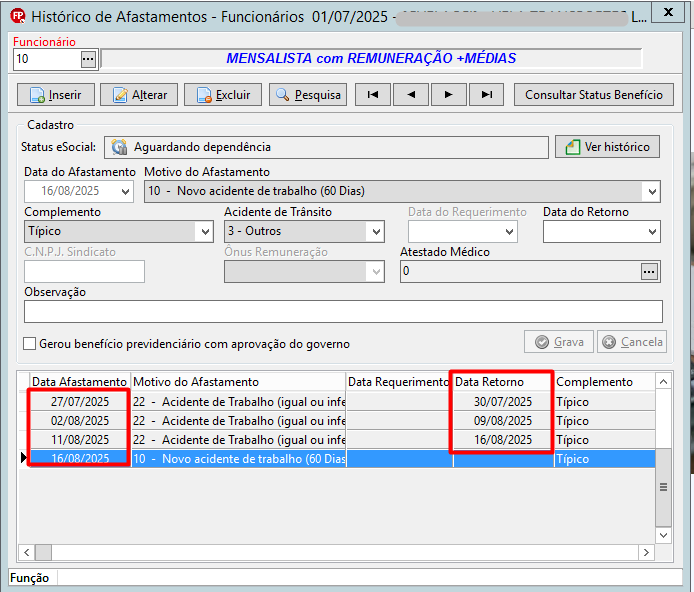Click the table's vertical scrollbar down arrow

pos(663,535)
